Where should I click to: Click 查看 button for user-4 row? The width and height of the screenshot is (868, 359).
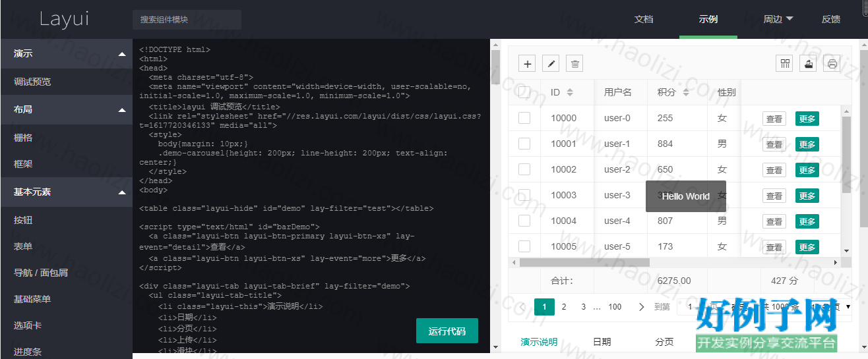774,221
